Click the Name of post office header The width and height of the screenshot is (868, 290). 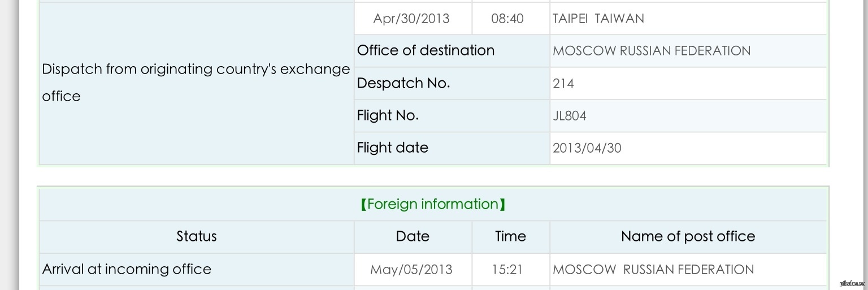[x=688, y=236]
